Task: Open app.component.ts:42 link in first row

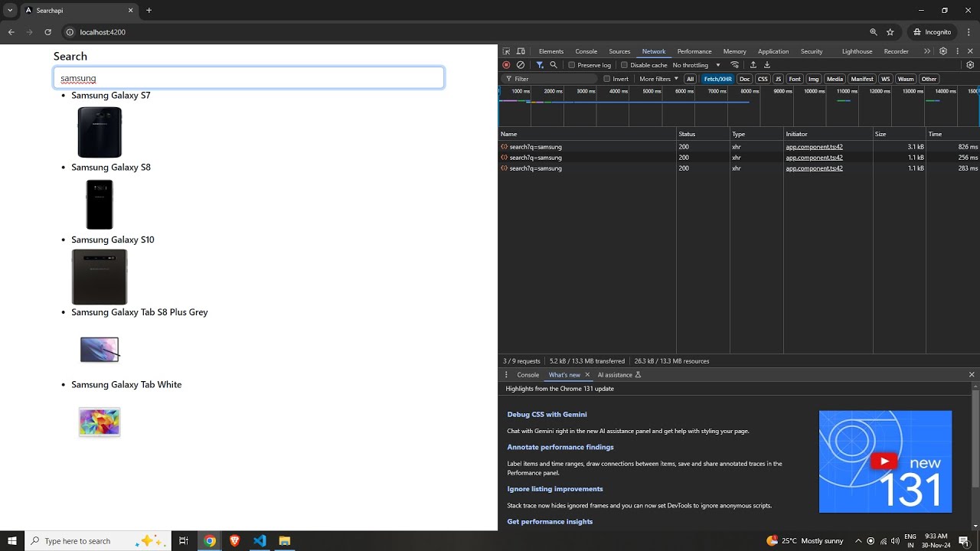Action: [x=814, y=147]
